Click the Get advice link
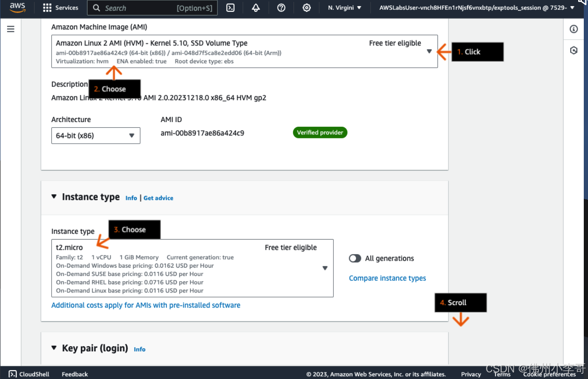Screen dimensions: 588x379 [x=158, y=198]
